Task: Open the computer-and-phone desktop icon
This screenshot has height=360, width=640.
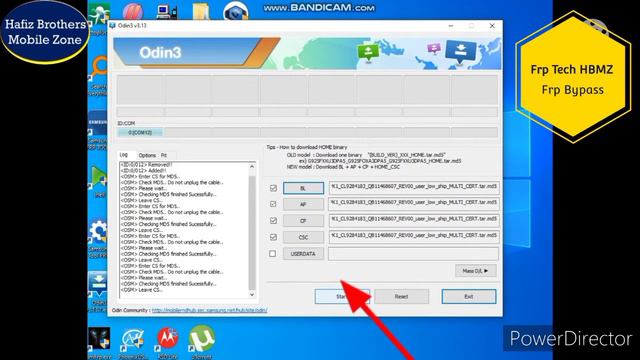Action: 167,11
